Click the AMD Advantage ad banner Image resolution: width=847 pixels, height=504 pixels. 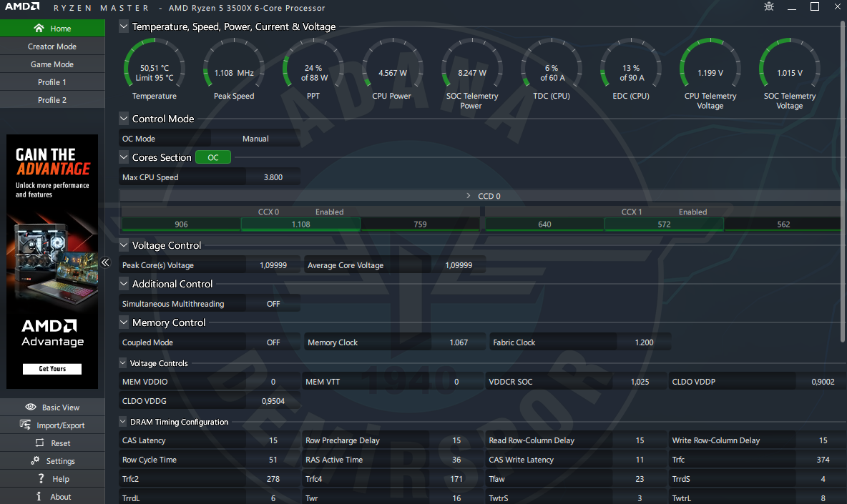52,261
